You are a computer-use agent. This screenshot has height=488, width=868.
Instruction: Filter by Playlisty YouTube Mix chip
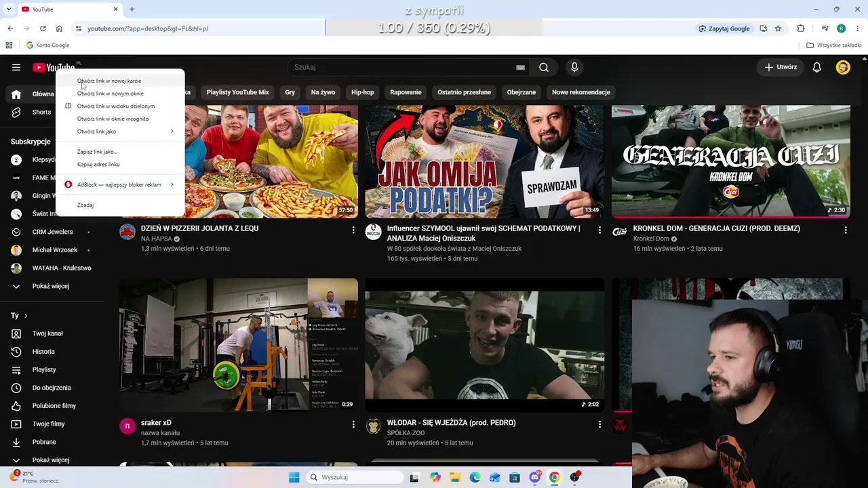pyautogui.click(x=238, y=92)
